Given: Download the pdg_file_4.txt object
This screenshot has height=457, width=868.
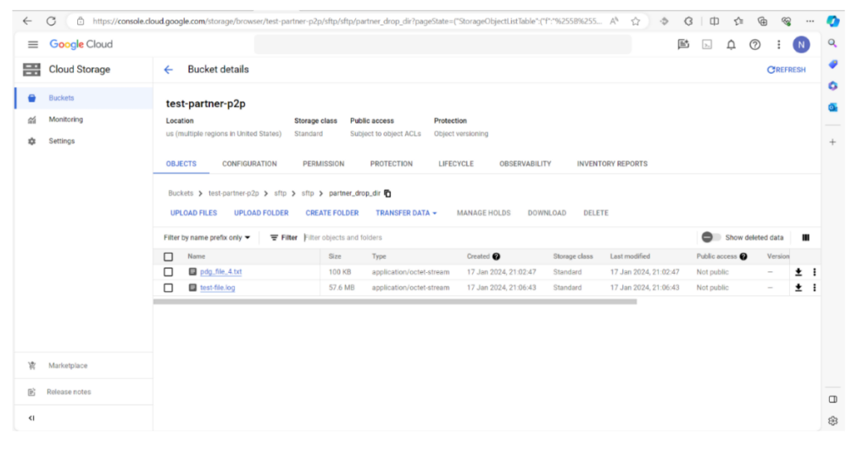Looking at the screenshot, I should [798, 272].
